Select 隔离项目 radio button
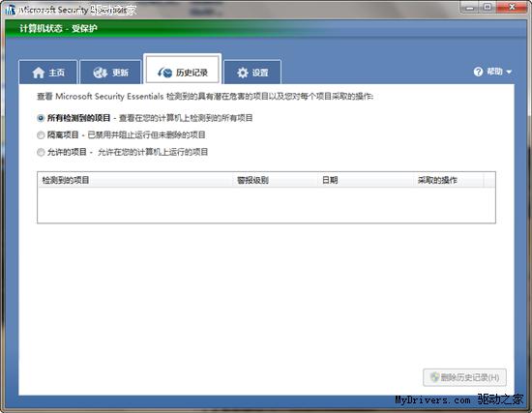 (x=41, y=135)
